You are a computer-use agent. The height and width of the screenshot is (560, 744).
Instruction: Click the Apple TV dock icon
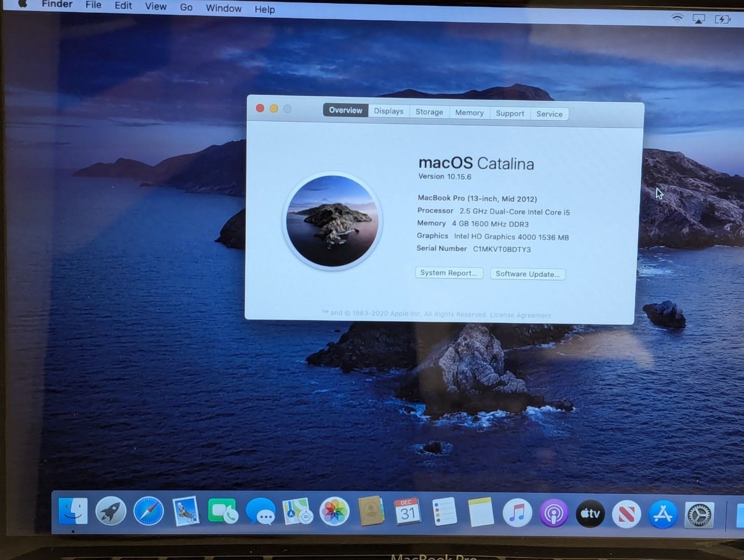click(590, 514)
